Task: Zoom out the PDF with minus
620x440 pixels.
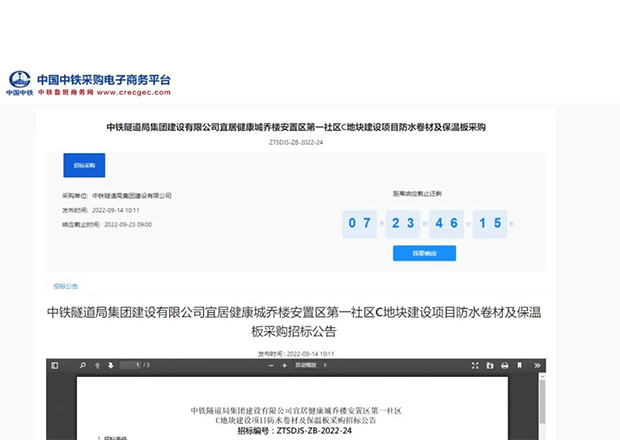Action: coord(271,366)
